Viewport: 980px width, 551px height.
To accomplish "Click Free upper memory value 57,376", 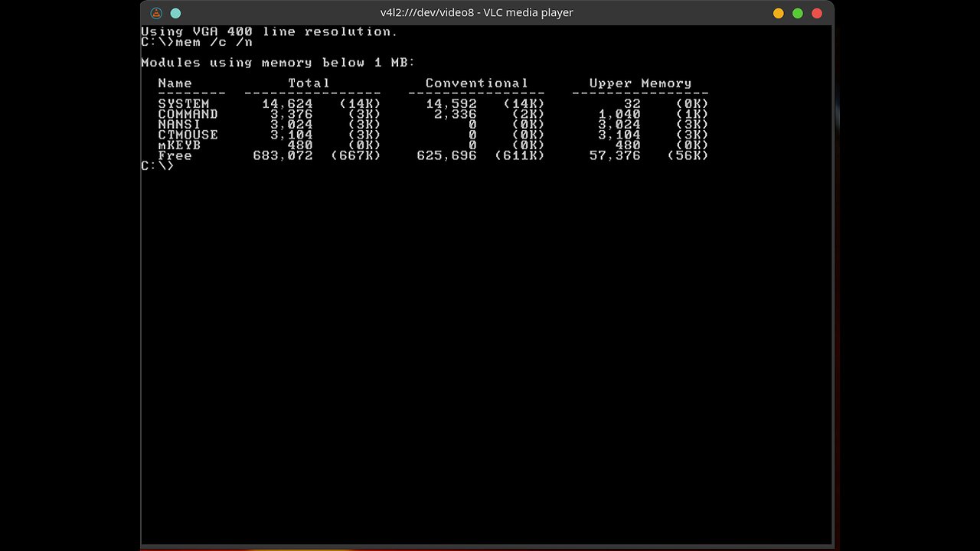I will [x=615, y=155].
